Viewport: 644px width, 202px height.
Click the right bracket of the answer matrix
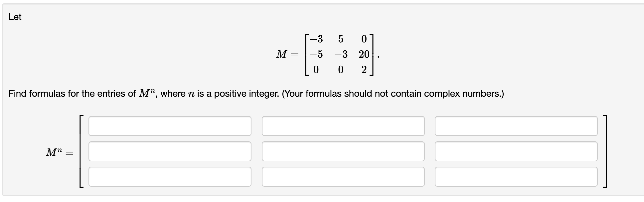(606, 152)
